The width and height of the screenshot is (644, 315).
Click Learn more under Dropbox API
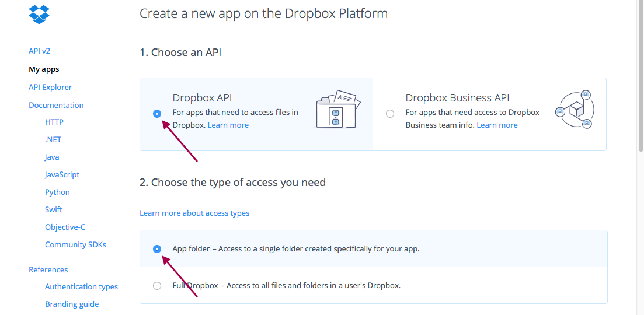228,125
